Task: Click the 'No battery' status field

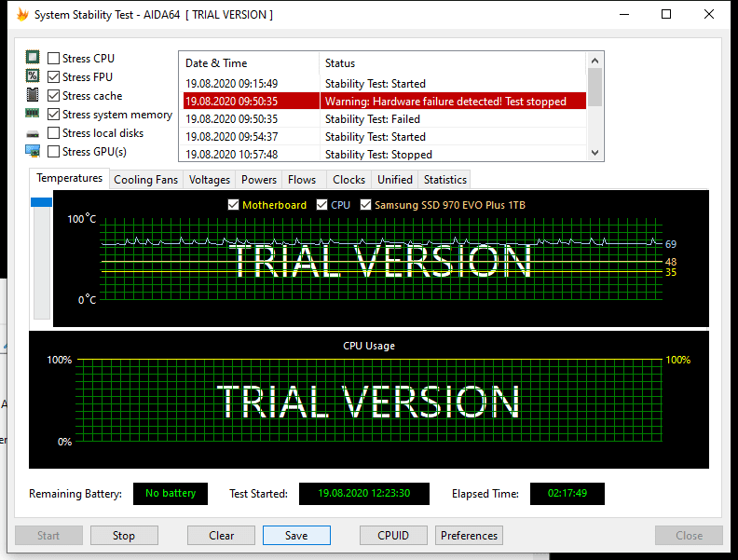Action: [x=171, y=493]
